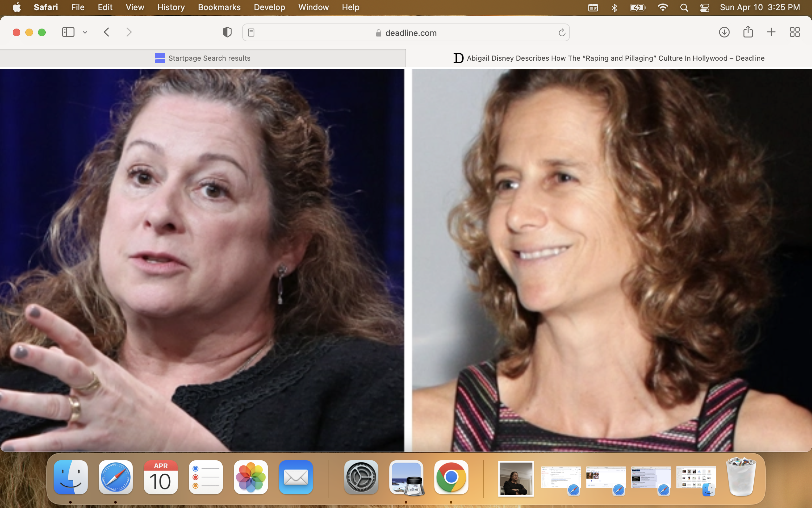Switch to Startpage Search results tab

coord(203,58)
